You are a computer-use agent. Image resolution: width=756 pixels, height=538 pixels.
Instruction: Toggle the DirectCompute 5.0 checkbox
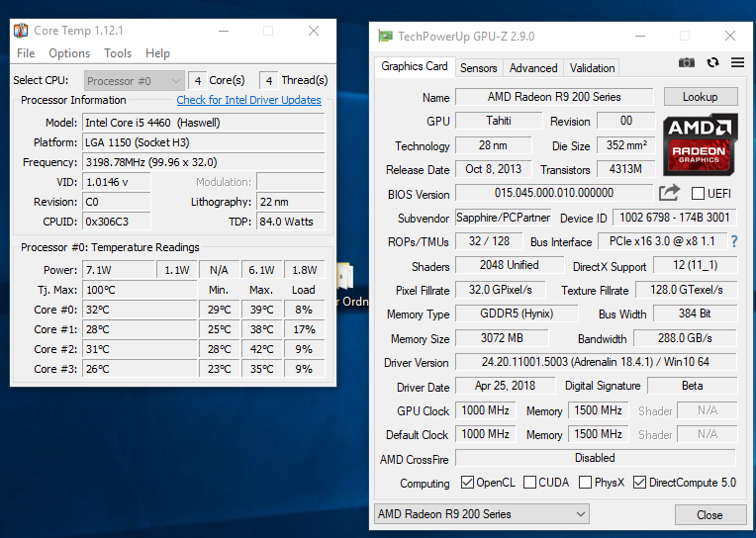[639, 482]
